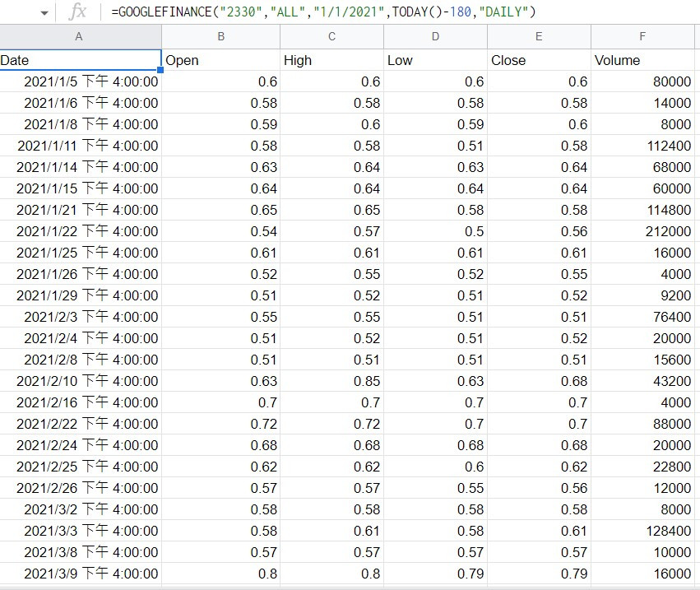Select date cell 2021/1/29

pos(81,295)
